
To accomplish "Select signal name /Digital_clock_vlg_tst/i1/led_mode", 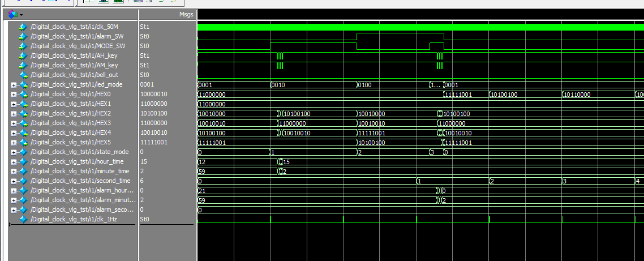I will 76,85.
